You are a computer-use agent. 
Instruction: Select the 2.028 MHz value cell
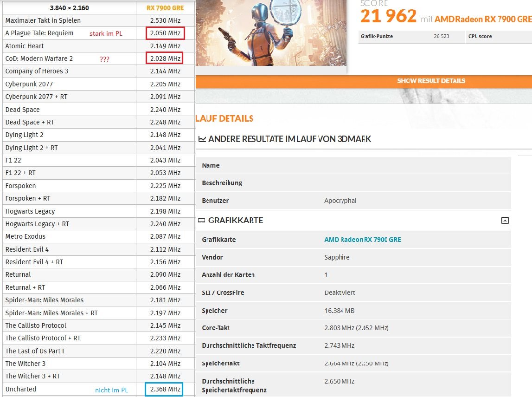[165, 58]
